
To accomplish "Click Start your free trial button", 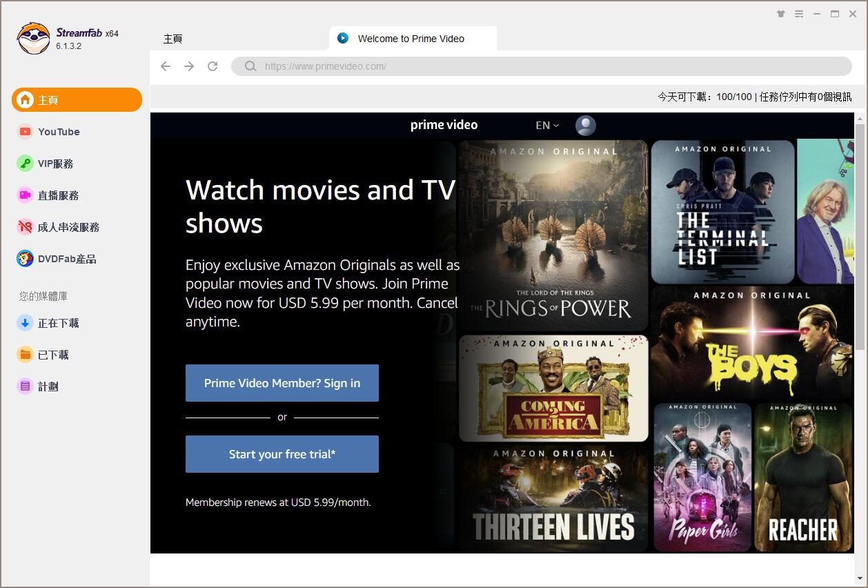I will [x=282, y=454].
